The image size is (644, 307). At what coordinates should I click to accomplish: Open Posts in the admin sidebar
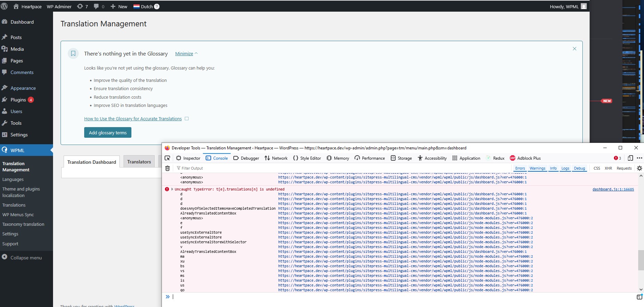[16, 37]
